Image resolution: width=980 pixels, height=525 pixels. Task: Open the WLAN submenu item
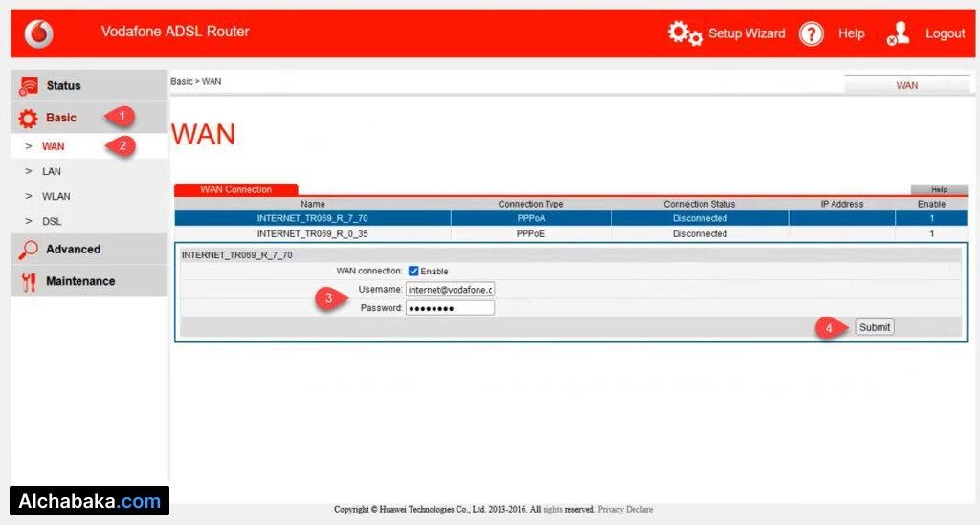(56, 196)
